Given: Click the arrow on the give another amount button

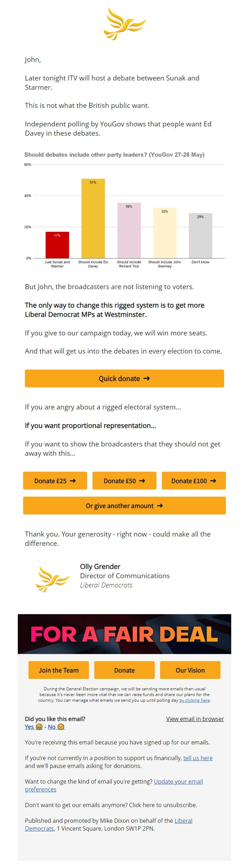Looking at the screenshot, I should pyautogui.click(x=160, y=506).
